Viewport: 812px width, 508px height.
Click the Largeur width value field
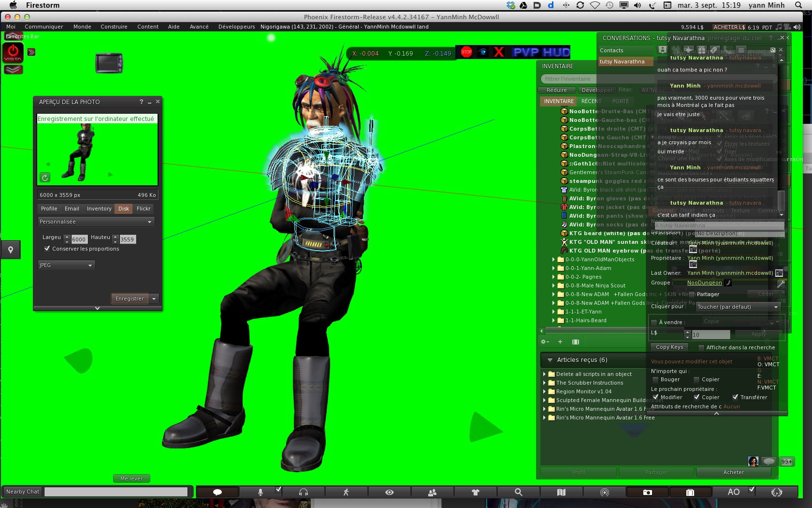79,239
